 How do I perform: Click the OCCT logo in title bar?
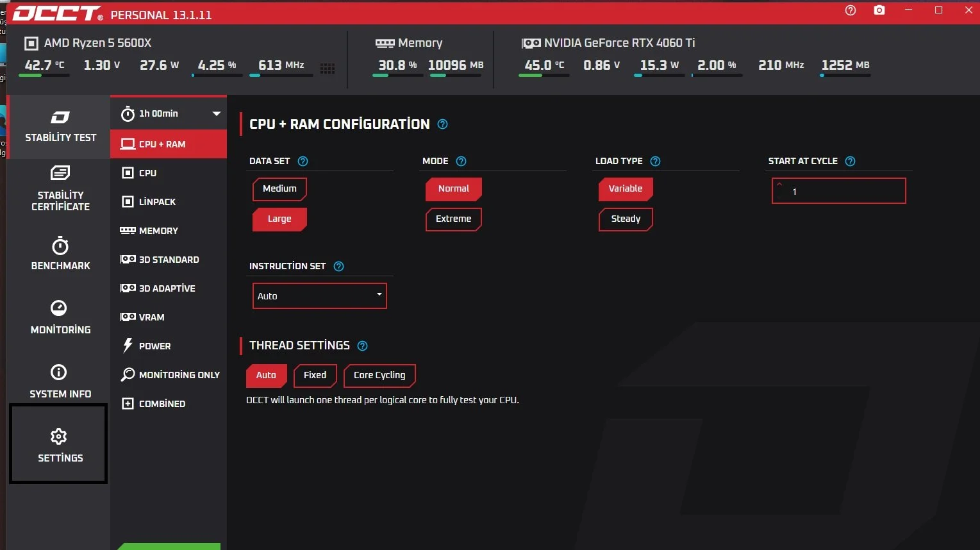(58, 13)
